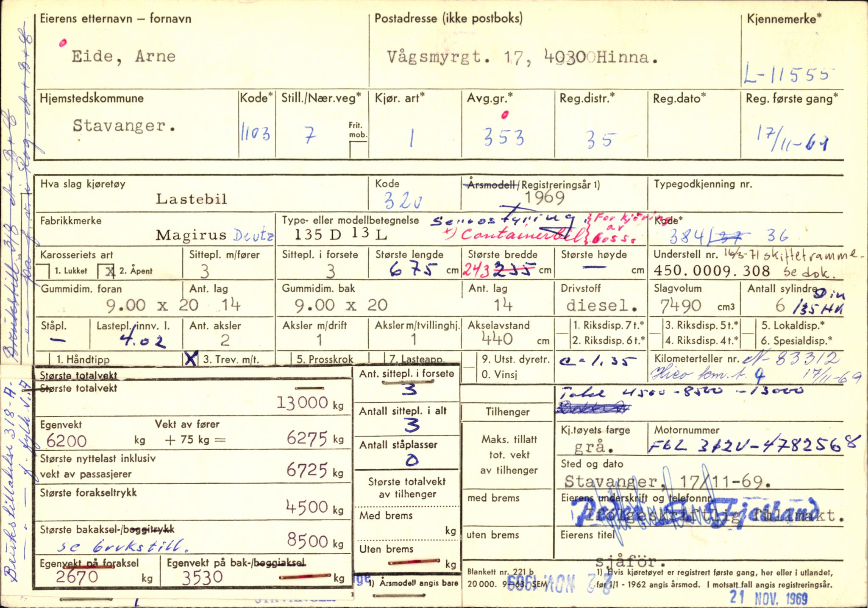This screenshot has width=868, height=608.
Task: Select Slagvolum value '7490'
Action: pos(680,306)
